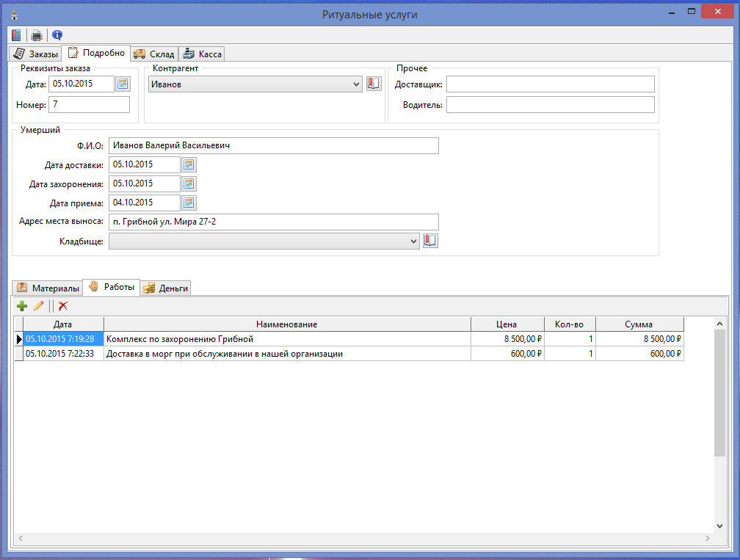Viewport: 740px width, 560px height.
Task: Click the printer icon in toolbar
Action: 37,35
